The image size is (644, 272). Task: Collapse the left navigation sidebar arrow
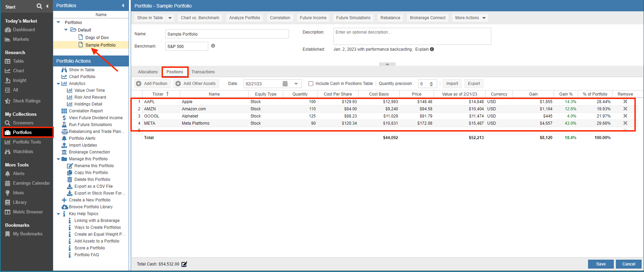(x=47, y=6)
